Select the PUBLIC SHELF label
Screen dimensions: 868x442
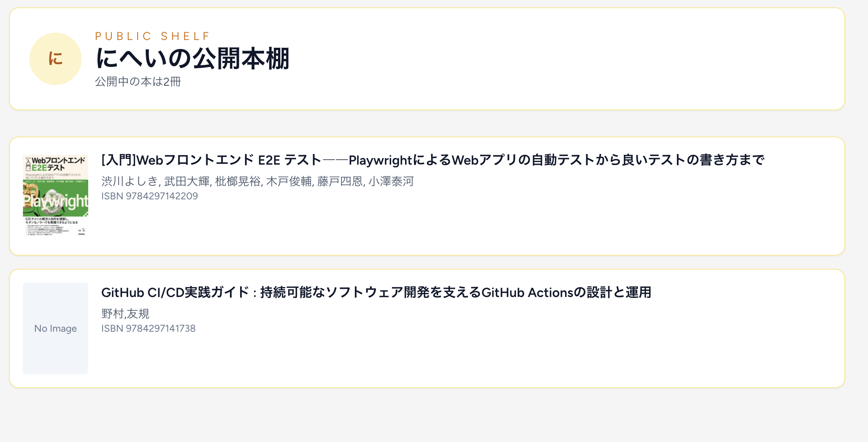(152, 36)
